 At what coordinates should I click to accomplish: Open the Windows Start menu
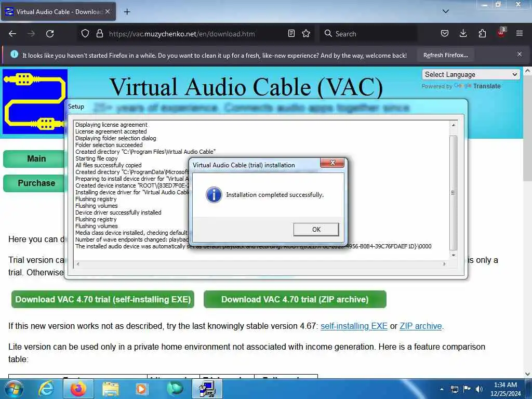[x=14, y=389]
